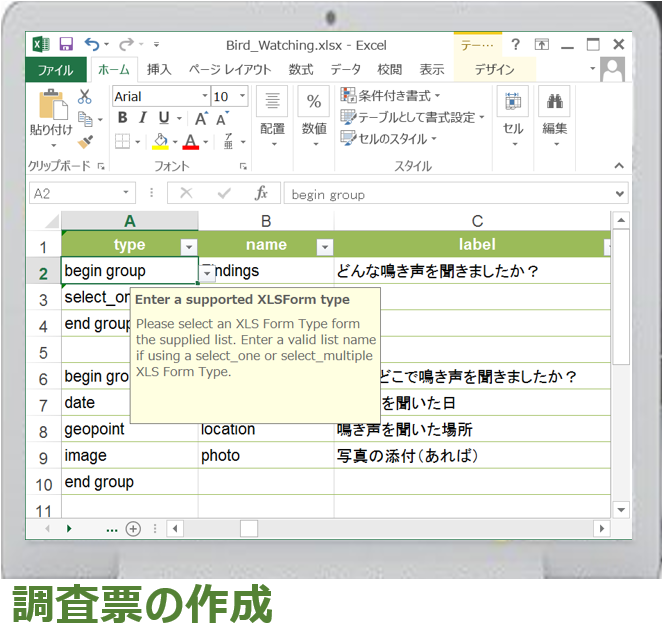Click the user account avatar icon
The height and width of the screenshot is (630, 662).
tap(613, 69)
